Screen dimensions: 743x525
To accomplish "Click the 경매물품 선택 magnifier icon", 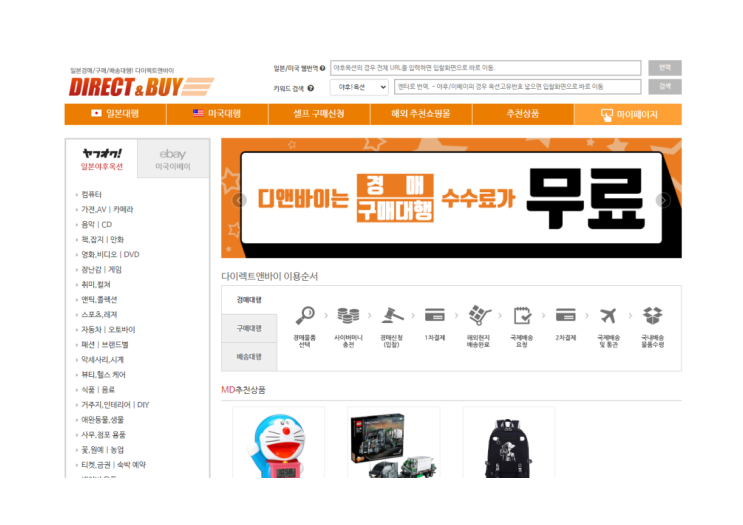I will (305, 316).
